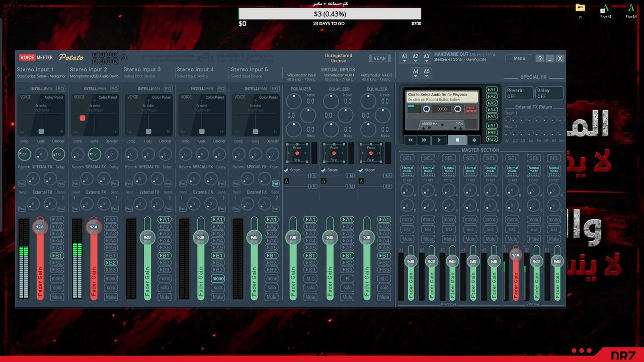The height and width of the screenshot is (362, 644).
Task: Solo Stereo Input 3
Action: (x=165, y=288)
